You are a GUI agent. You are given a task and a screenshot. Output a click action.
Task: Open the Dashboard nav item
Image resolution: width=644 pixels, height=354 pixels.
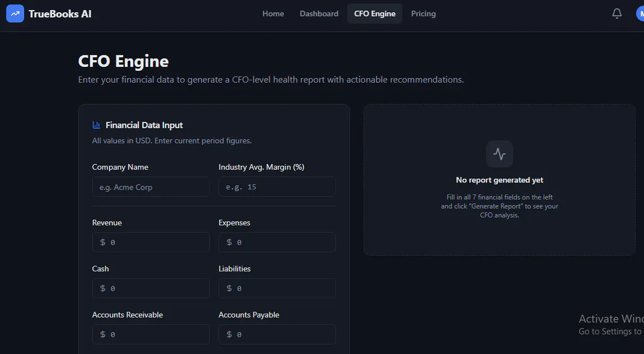[319, 13]
